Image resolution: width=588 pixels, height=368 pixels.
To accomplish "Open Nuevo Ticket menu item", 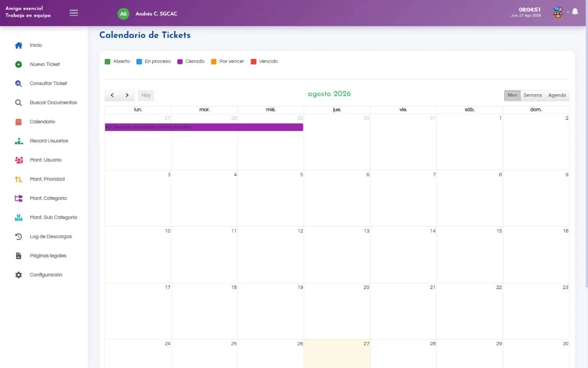I will (x=45, y=64).
